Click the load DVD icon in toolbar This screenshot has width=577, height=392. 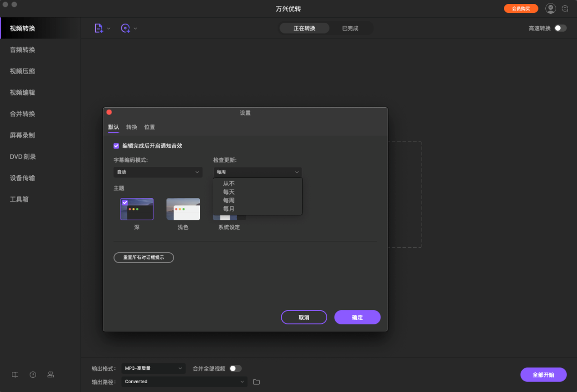126,28
